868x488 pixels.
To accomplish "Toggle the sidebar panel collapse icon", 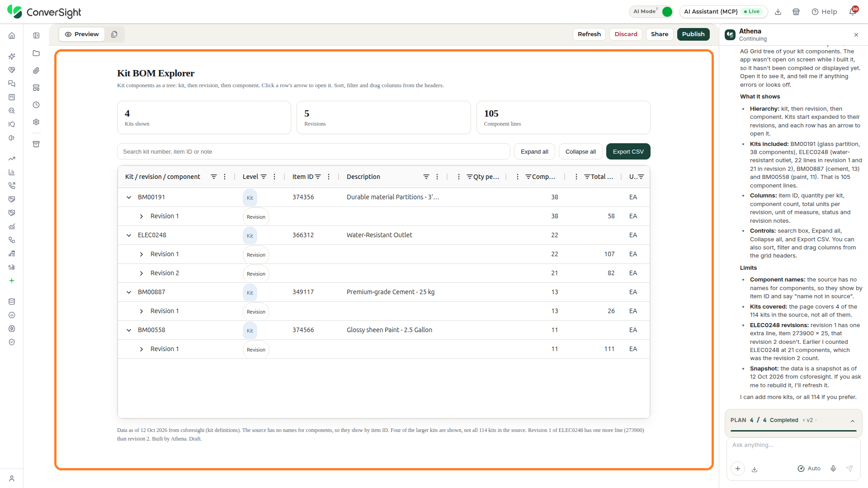I will tap(36, 36).
